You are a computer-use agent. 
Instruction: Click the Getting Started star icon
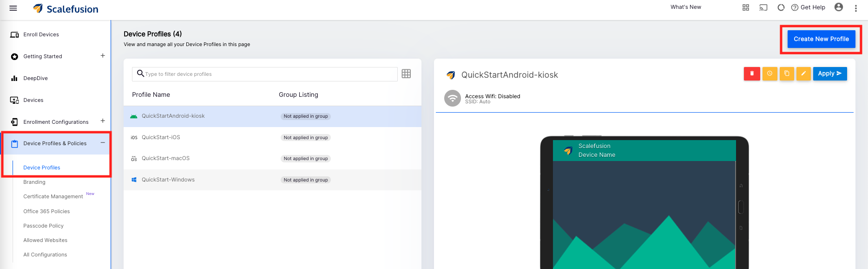click(x=14, y=56)
